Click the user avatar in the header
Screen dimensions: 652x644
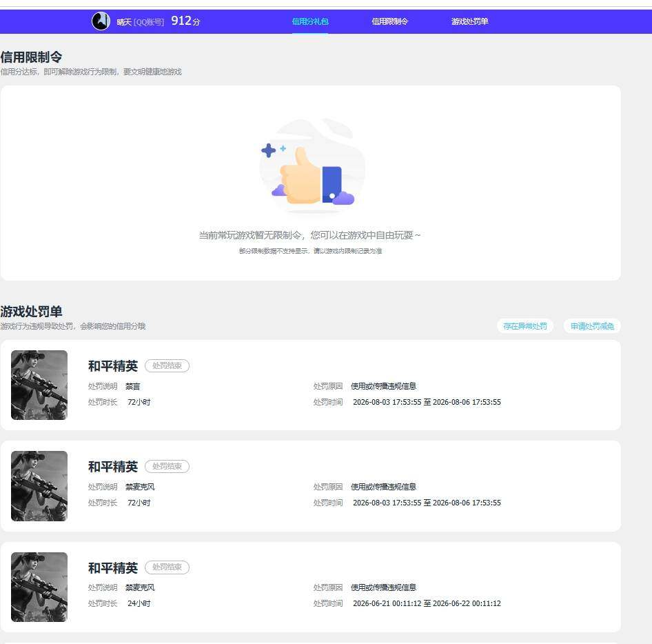(101, 21)
